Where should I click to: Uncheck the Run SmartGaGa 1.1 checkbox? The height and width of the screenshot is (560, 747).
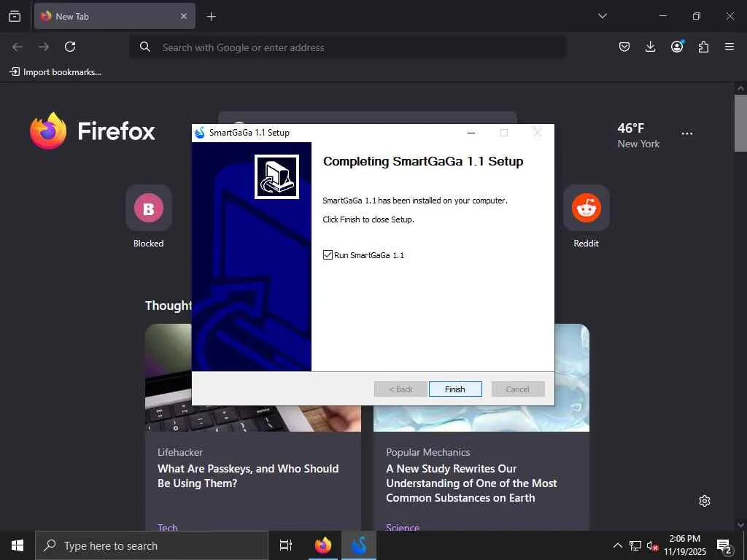click(x=328, y=254)
